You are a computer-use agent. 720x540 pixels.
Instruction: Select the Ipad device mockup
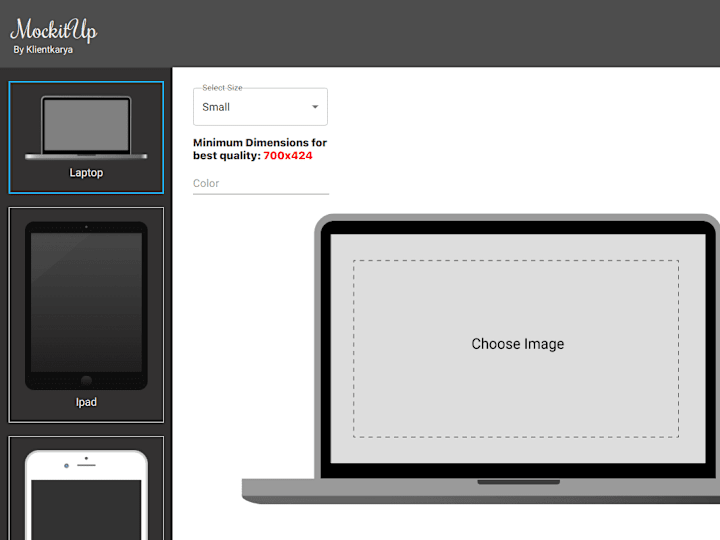pos(86,315)
